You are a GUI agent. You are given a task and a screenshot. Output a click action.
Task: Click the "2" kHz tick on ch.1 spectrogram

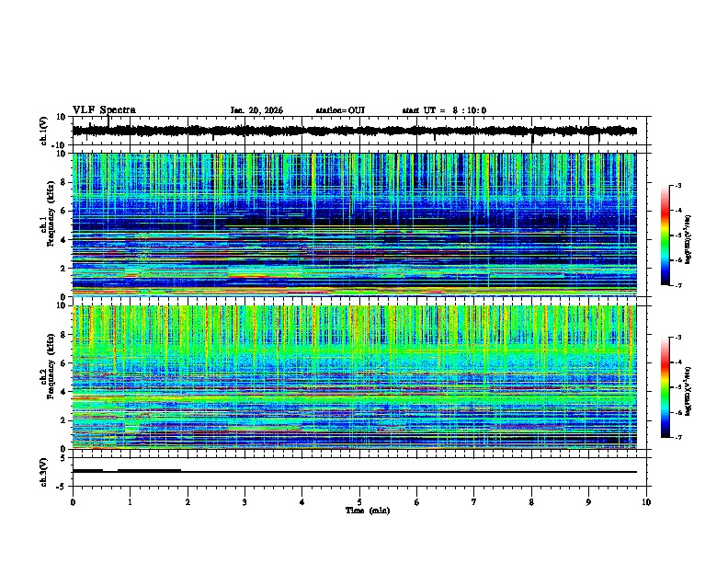[x=64, y=268]
